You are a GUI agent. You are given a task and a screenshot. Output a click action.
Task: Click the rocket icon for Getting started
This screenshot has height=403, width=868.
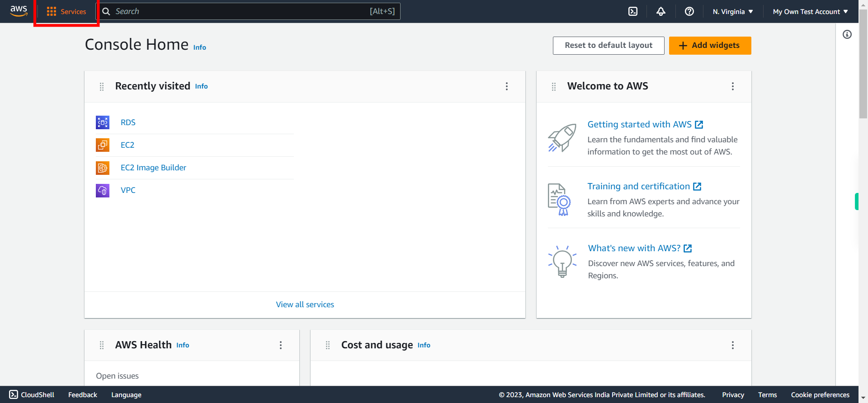(562, 138)
